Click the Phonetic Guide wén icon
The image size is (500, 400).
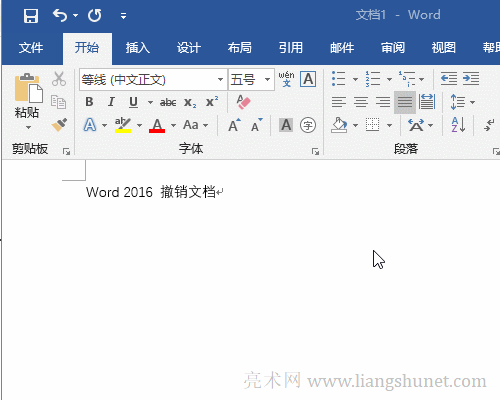coord(286,79)
